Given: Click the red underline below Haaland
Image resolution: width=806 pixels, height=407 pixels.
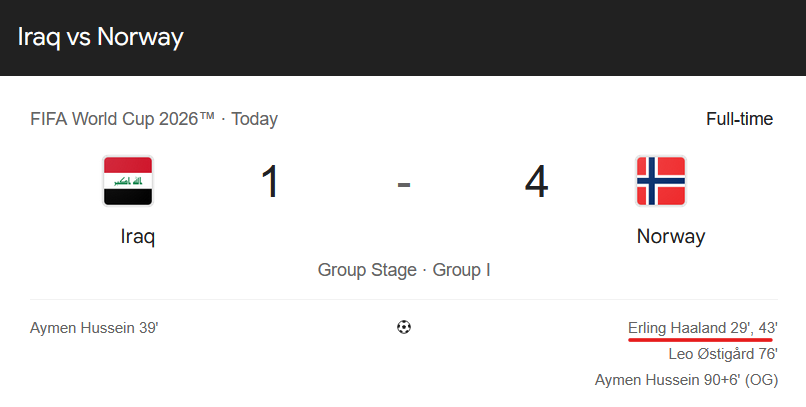Looking at the screenshot, I should pos(700,339).
